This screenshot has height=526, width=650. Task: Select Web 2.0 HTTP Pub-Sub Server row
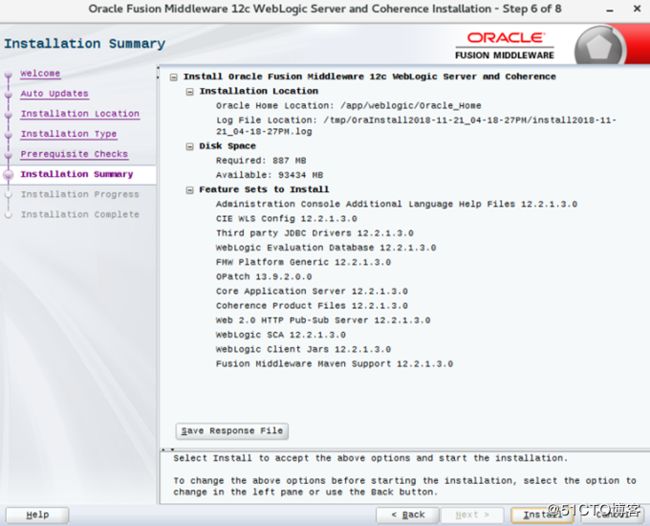click(x=323, y=320)
